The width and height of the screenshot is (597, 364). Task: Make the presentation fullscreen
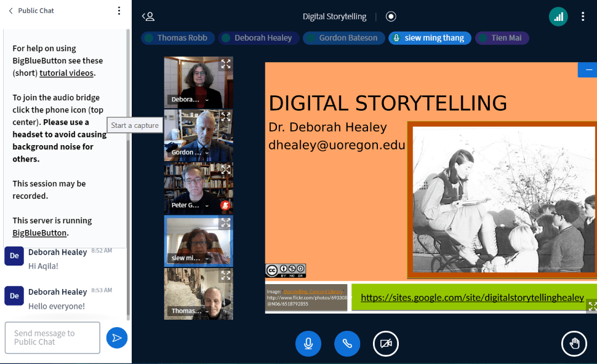tap(591, 306)
